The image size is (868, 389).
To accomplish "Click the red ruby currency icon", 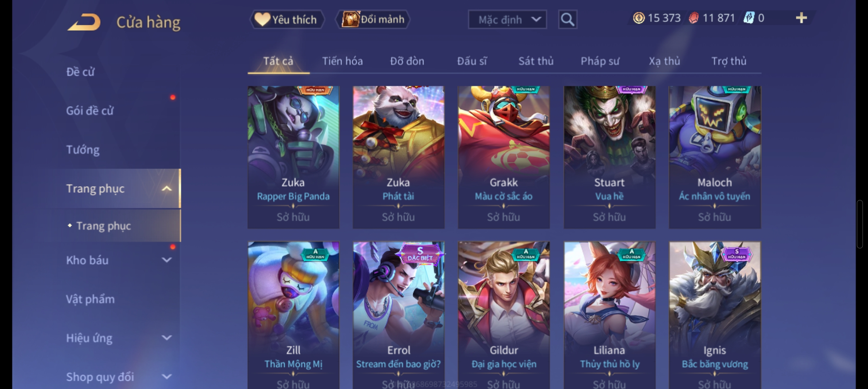I will coord(693,18).
